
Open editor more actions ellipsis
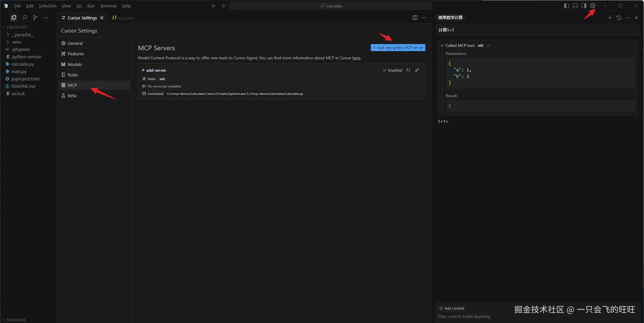point(424,18)
